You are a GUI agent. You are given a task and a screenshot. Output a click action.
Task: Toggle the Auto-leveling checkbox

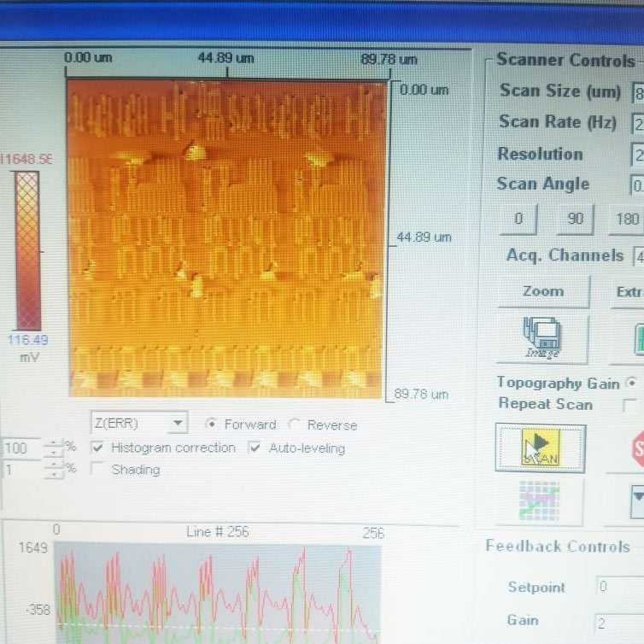point(255,448)
